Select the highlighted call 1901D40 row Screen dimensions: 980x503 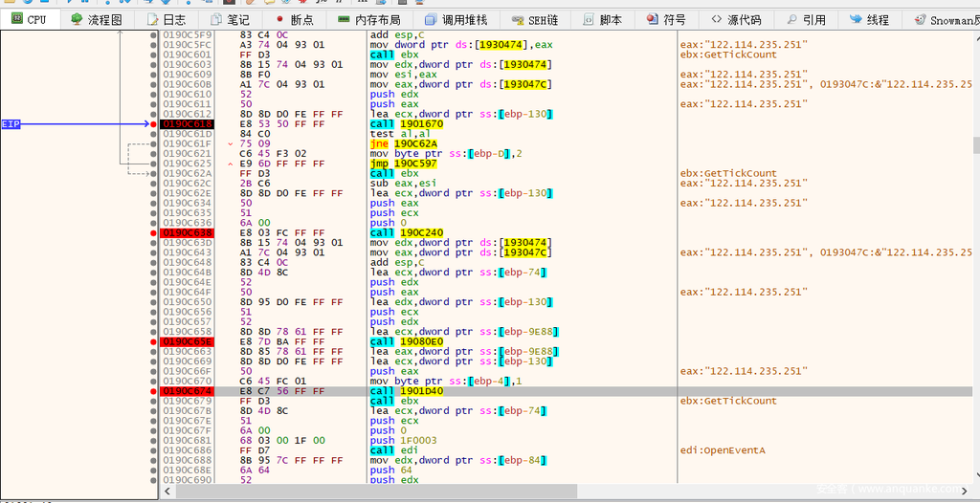pos(406,391)
